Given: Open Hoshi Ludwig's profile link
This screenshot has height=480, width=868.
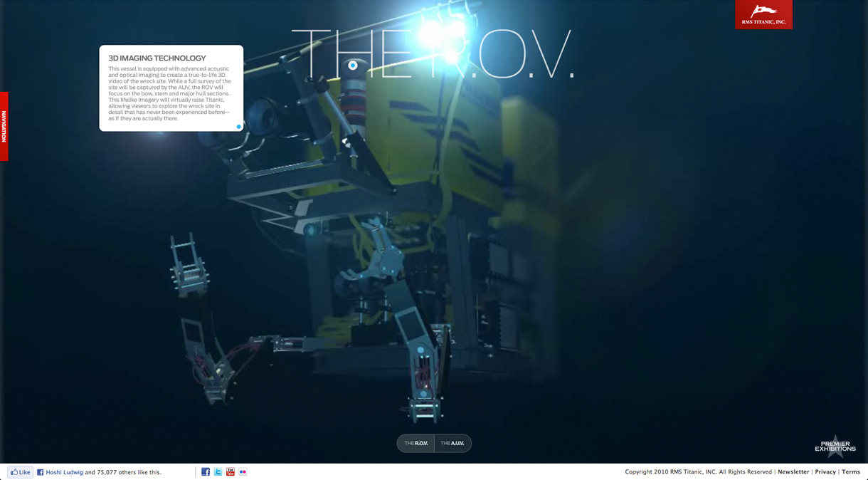Looking at the screenshot, I should [x=64, y=472].
